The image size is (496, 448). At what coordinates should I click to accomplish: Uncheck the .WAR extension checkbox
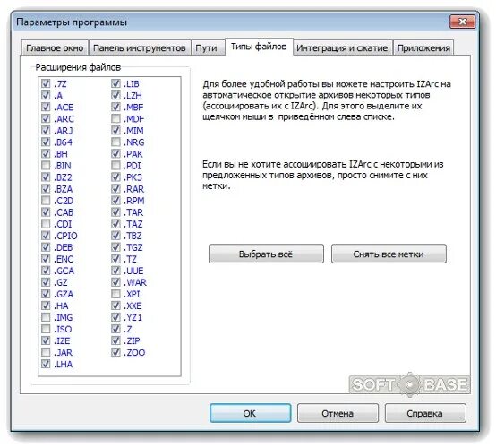[115, 282]
